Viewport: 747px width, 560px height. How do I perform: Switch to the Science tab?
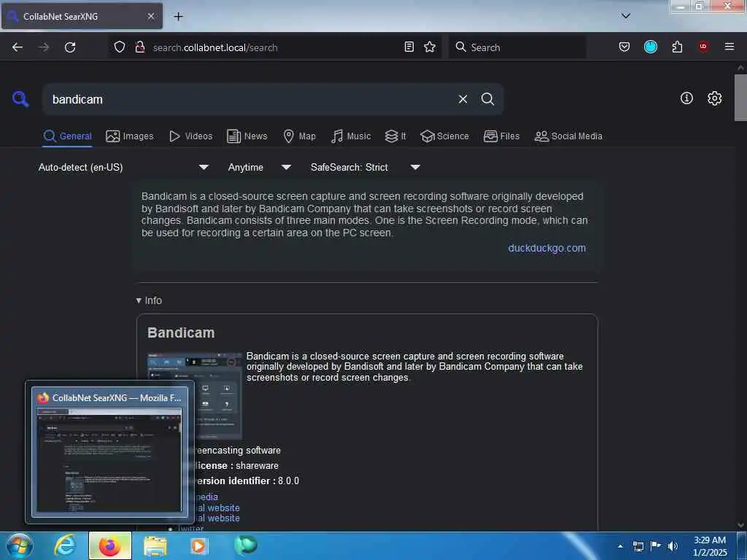pos(444,136)
